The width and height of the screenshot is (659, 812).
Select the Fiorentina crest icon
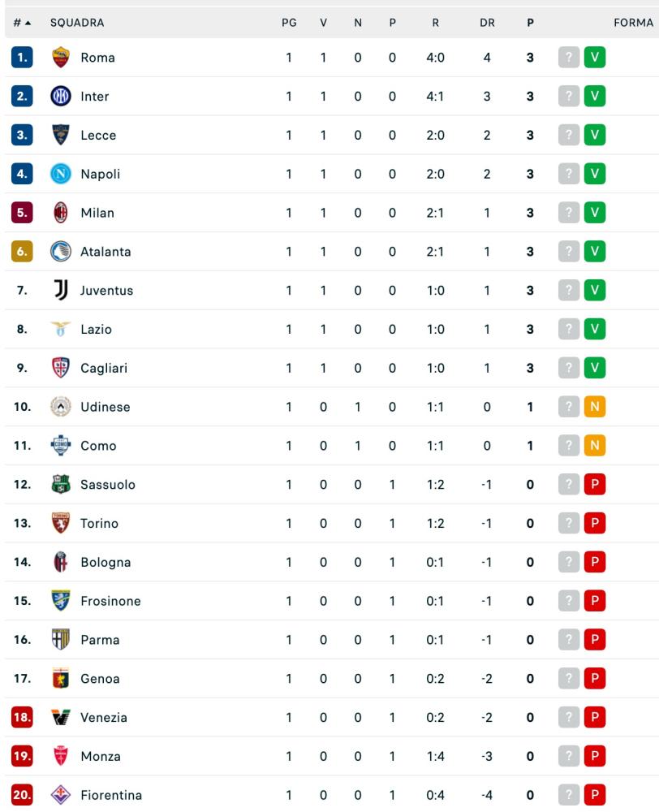[61, 795]
